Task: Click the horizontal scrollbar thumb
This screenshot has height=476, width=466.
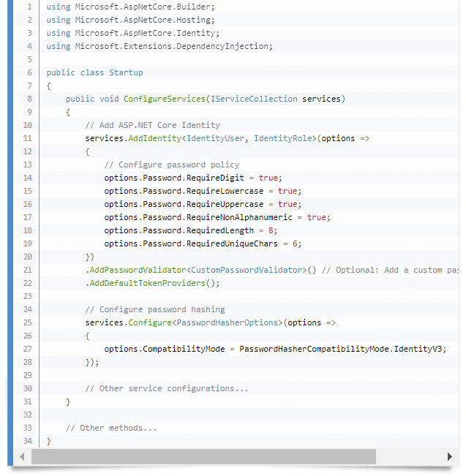Action: tap(203, 457)
